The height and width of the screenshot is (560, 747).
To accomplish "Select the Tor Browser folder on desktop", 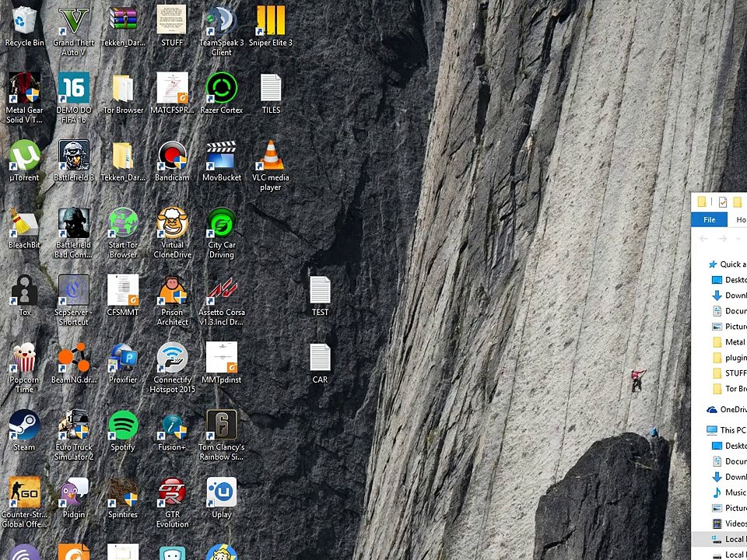I will pyautogui.click(x=123, y=93).
